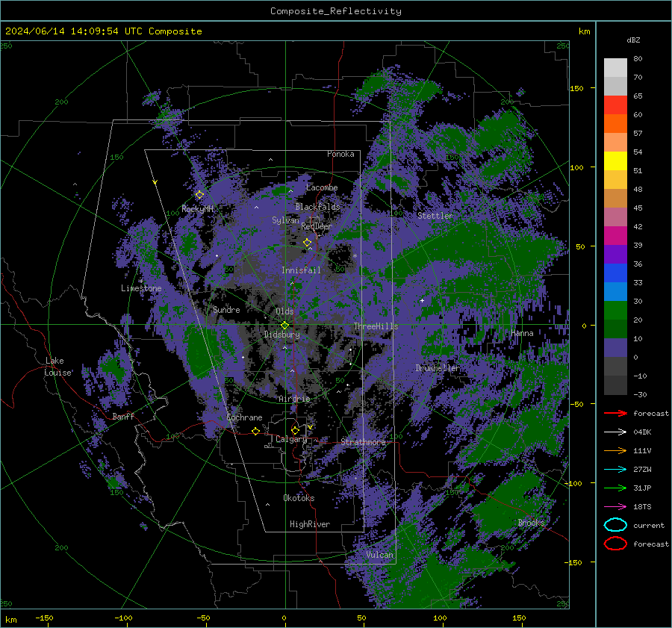
Task: Click the Lake Louise label
Action: tap(57, 367)
